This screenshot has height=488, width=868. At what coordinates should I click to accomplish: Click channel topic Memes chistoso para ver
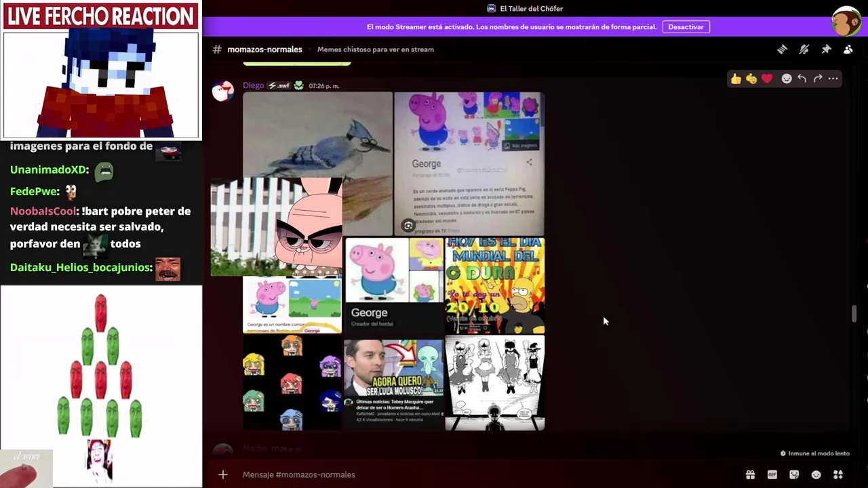point(375,49)
